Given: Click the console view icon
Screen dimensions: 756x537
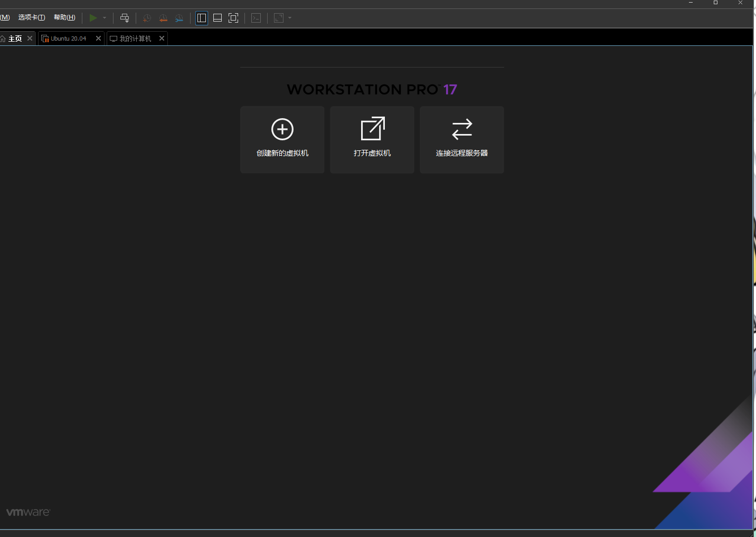Looking at the screenshot, I should (x=256, y=18).
